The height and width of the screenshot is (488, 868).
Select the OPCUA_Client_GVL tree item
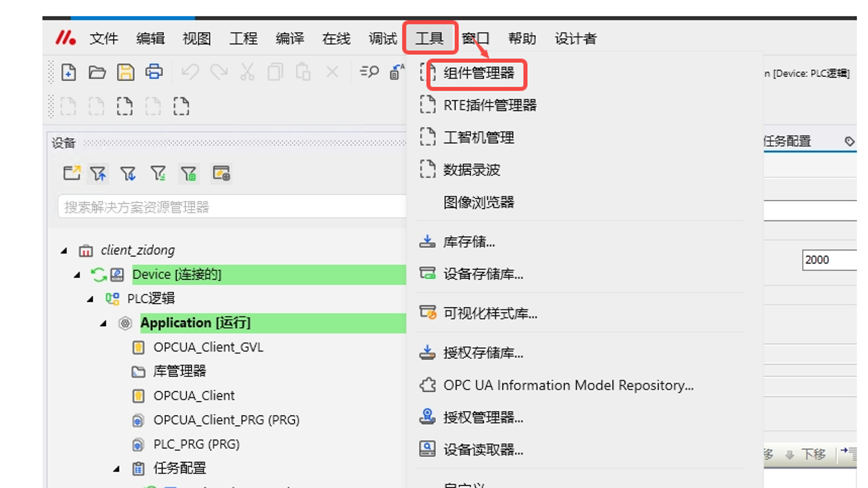pyautogui.click(x=208, y=347)
